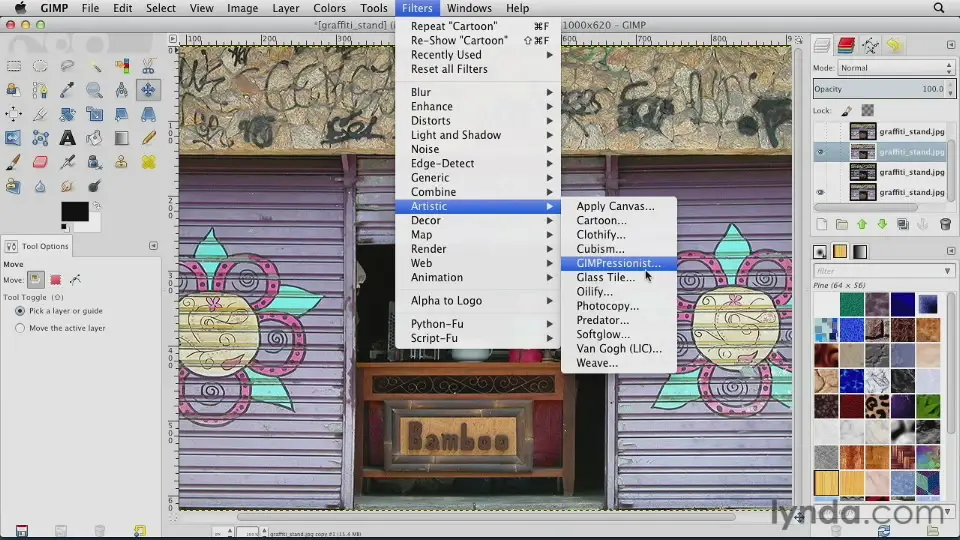Image resolution: width=960 pixels, height=540 pixels.
Task: Choose the Text tool
Action: (67, 138)
